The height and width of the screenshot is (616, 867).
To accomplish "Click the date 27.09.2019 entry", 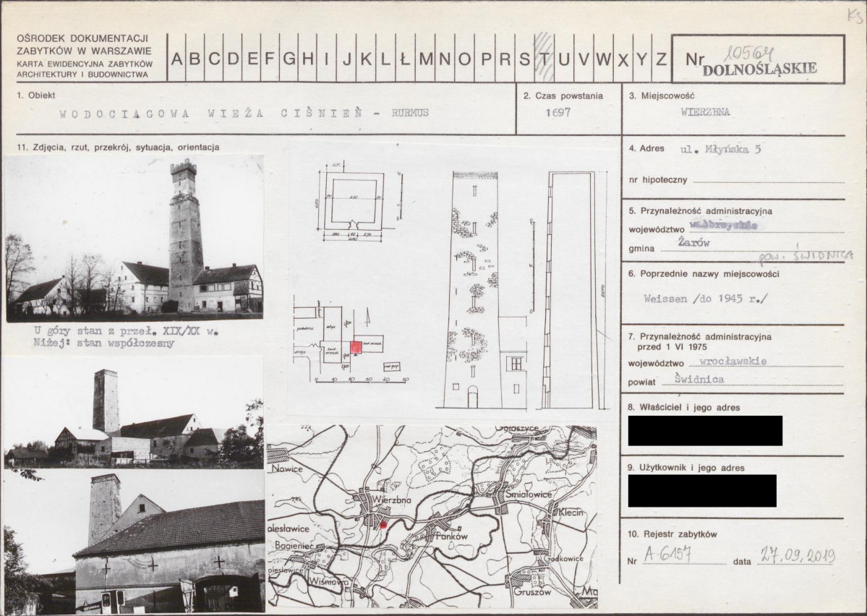I will (798, 555).
